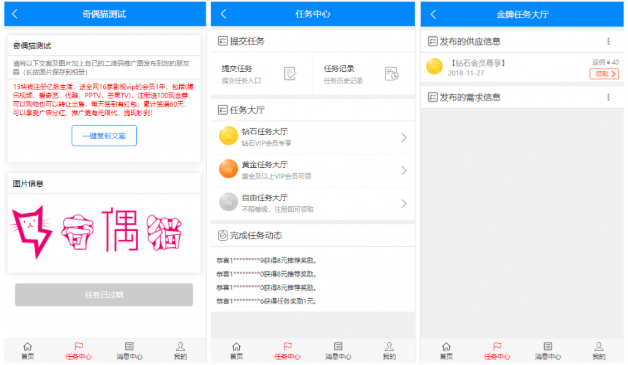Tap the 2018-11-27 date text
The width and height of the screenshot is (628, 365).
coord(466,73)
